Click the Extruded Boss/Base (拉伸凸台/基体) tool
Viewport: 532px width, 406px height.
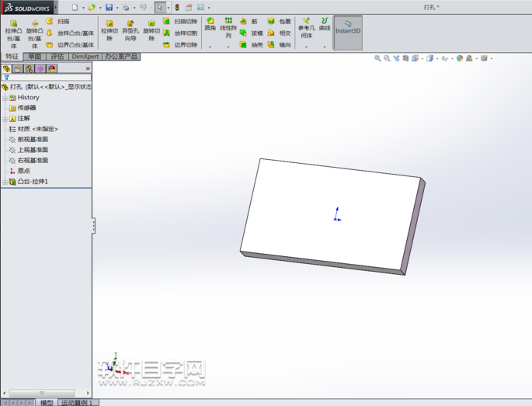(x=13, y=33)
